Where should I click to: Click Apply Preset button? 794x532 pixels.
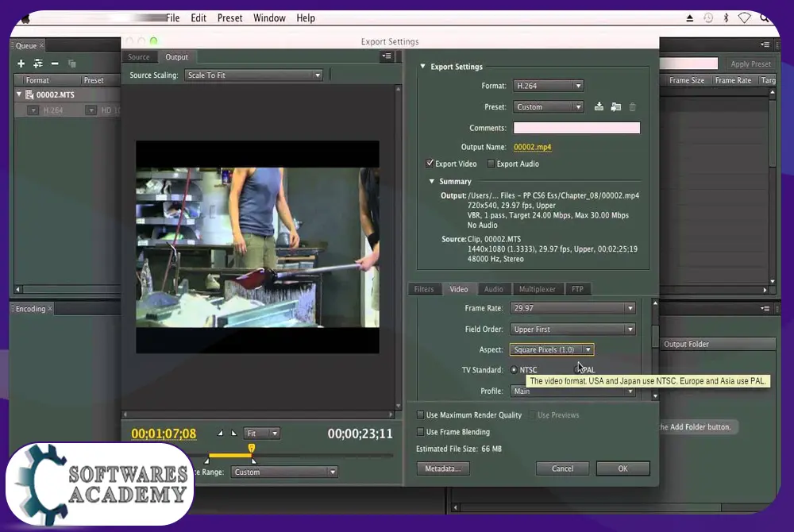click(750, 64)
